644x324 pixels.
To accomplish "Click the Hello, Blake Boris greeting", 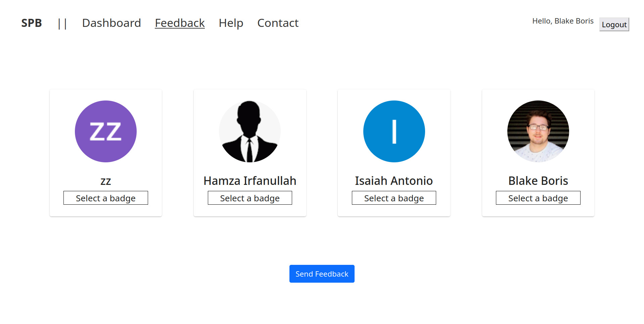I will click(x=563, y=21).
